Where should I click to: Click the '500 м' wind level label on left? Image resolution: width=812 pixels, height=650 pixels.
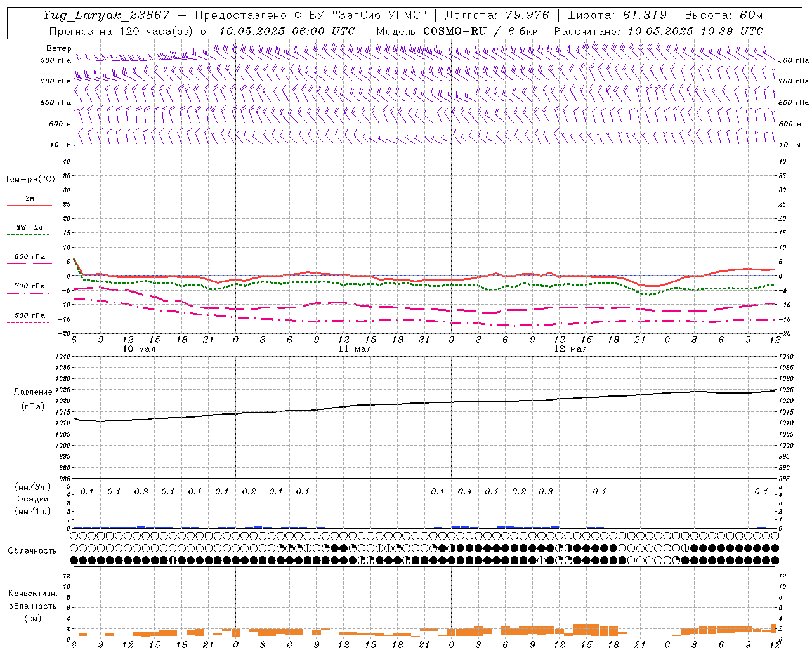[60, 124]
